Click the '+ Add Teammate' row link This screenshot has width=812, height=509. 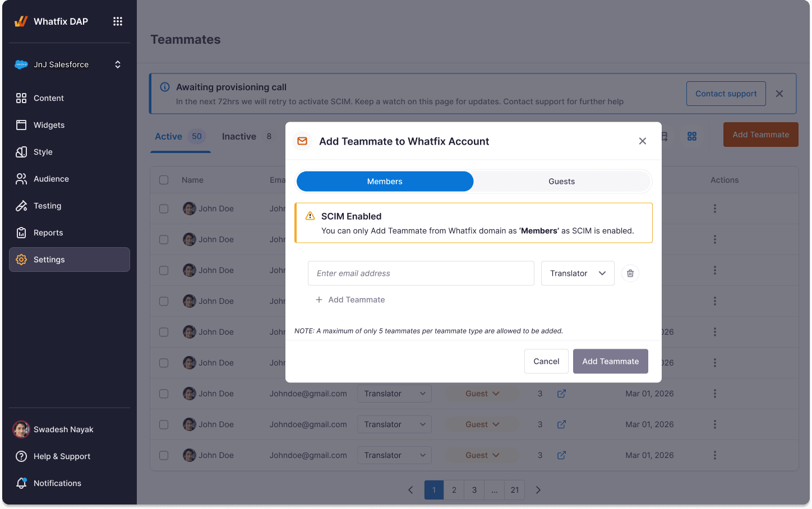click(350, 300)
